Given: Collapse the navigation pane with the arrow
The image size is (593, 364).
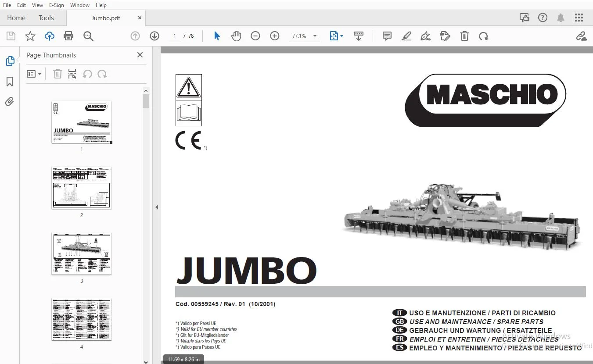Looking at the screenshot, I should [157, 207].
